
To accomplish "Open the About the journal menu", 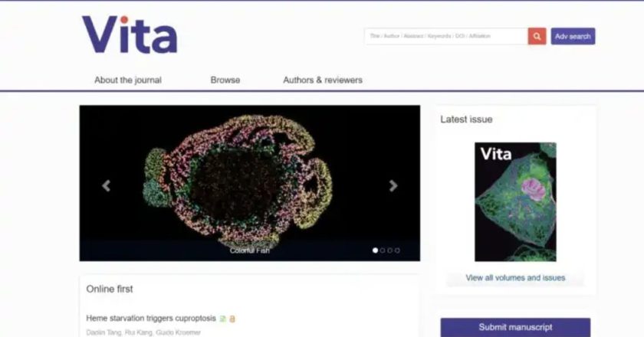I will pos(128,80).
